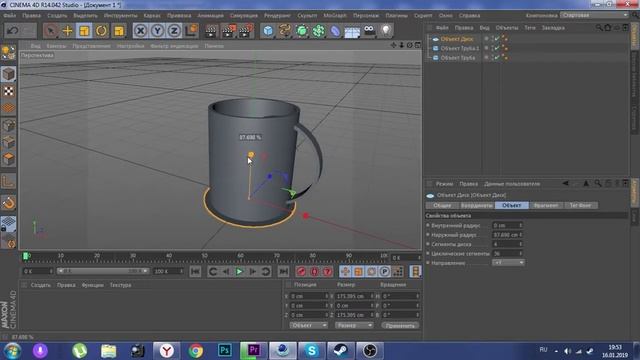Click the coordinate system icon

click(x=191, y=31)
